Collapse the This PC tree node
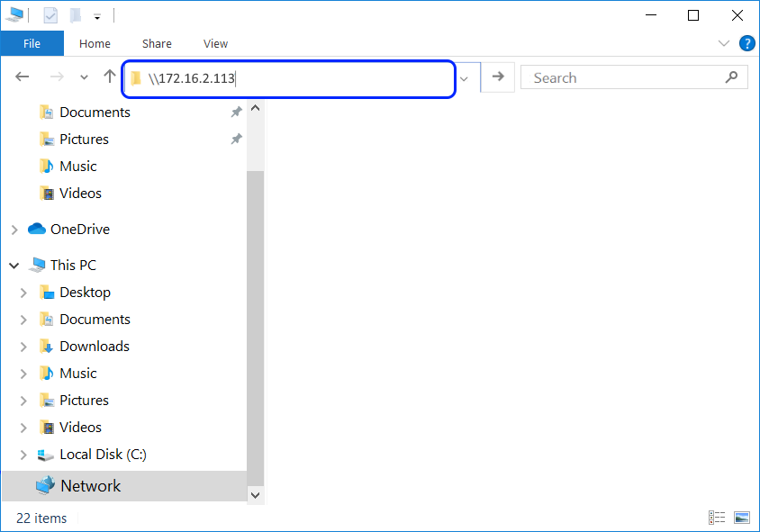The image size is (760, 532). (14, 266)
